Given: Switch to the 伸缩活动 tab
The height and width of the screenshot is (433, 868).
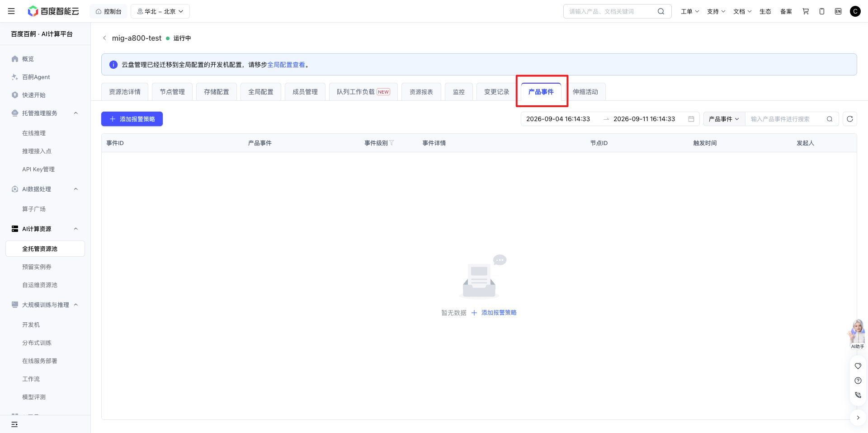Looking at the screenshot, I should click(x=585, y=92).
